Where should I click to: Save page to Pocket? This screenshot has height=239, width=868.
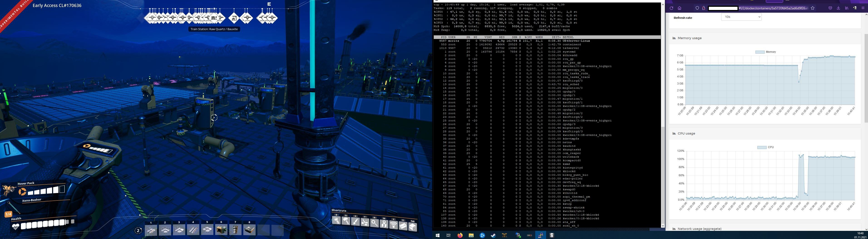pyautogui.click(x=830, y=8)
